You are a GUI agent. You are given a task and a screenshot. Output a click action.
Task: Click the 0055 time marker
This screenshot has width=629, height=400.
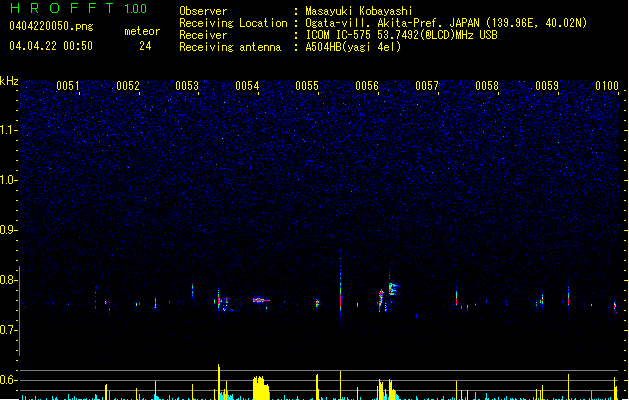[x=307, y=86]
